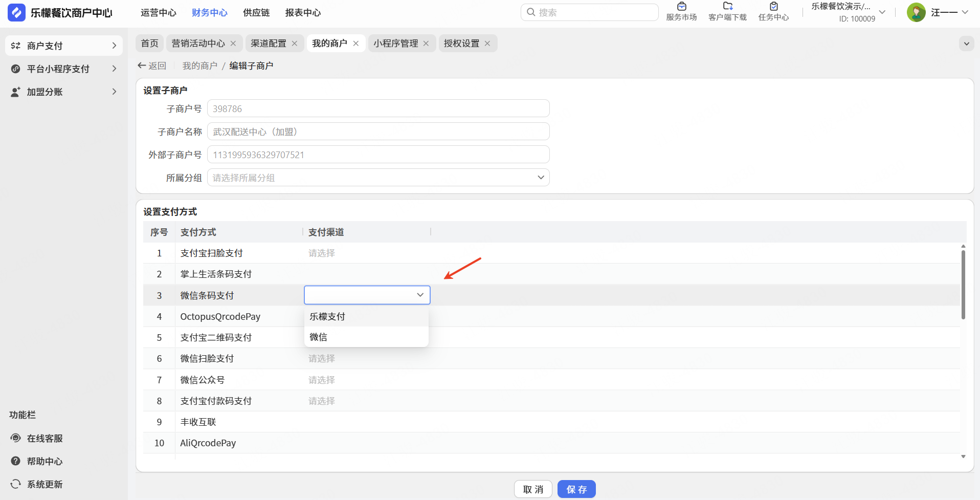Open the 运营中心 menu
980x500 pixels.
(x=159, y=13)
